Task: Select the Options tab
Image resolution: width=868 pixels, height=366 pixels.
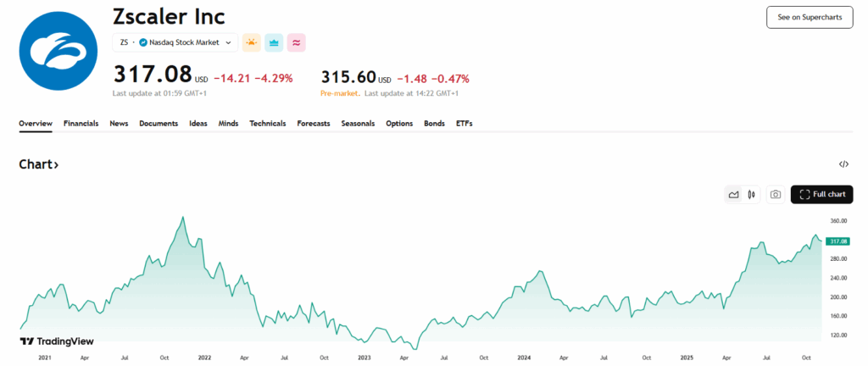Action: 398,124
